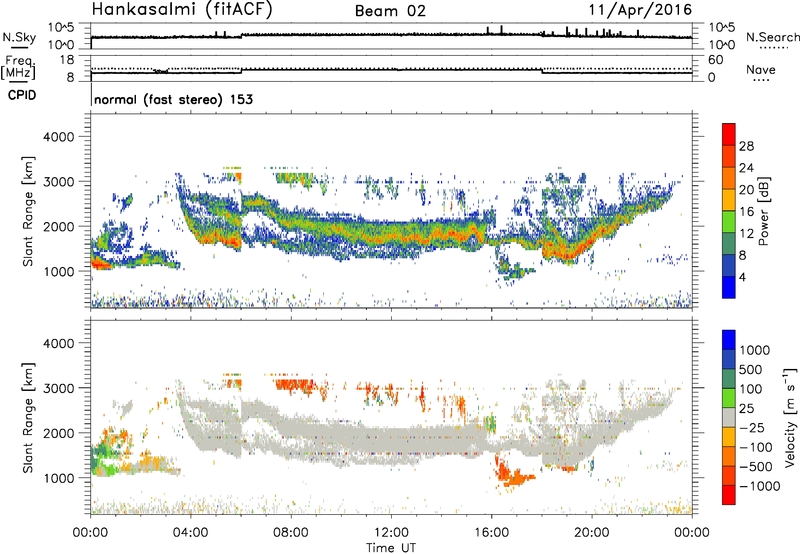Click the Hankasalmi (fitACF) title text

click(x=182, y=10)
